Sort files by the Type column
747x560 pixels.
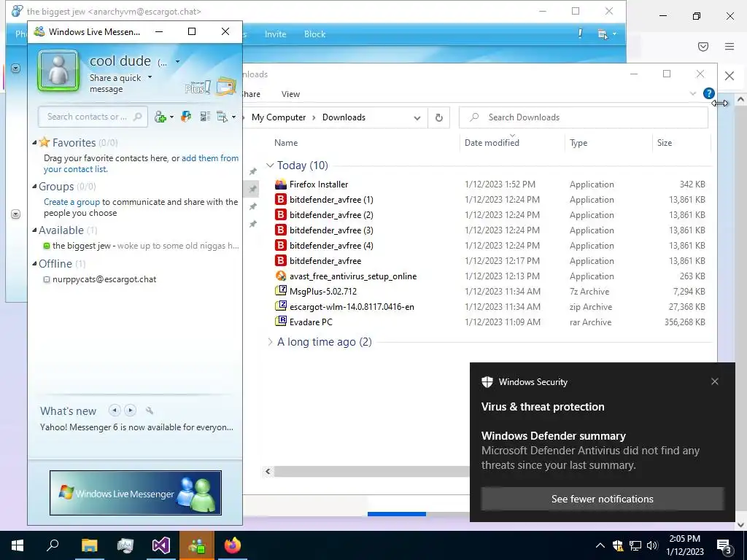coord(578,143)
